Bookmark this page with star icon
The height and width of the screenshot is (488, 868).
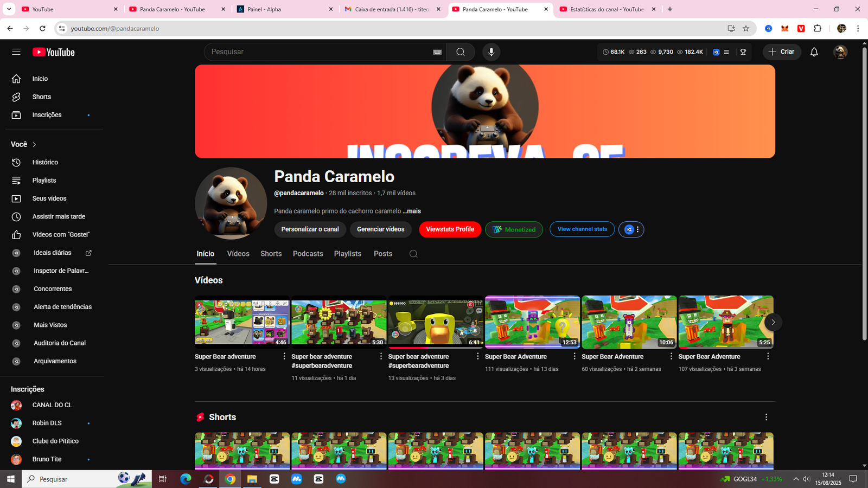coord(746,28)
